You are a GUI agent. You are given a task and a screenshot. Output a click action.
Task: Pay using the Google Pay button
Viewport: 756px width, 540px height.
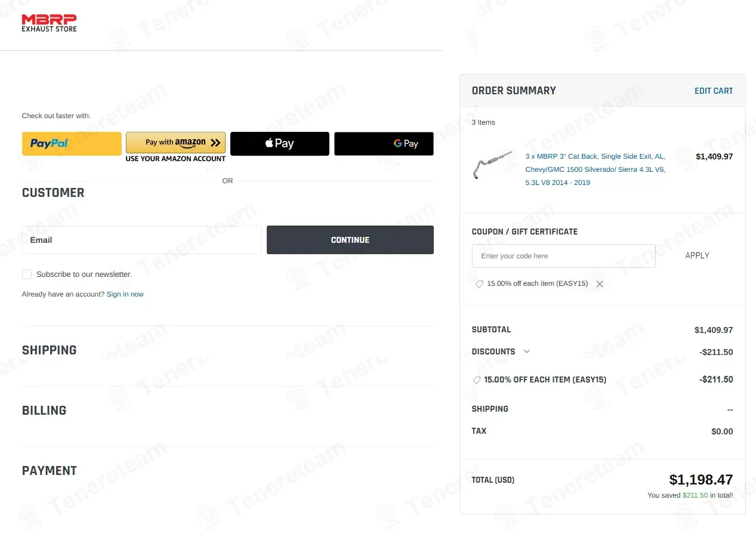[384, 144]
